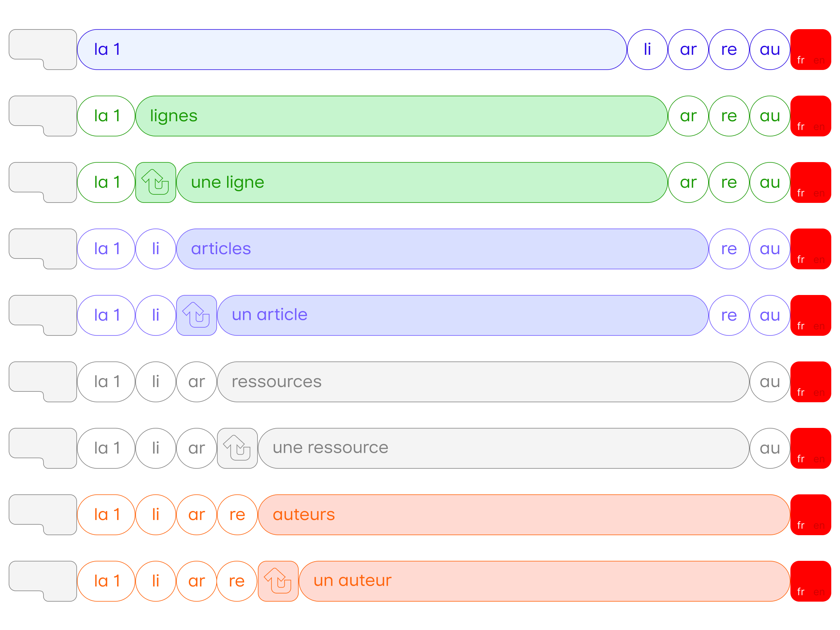This screenshot has width=840, height=630.
Task: Click the expanded 'ressources' gray bar
Action: pos(483,382)
